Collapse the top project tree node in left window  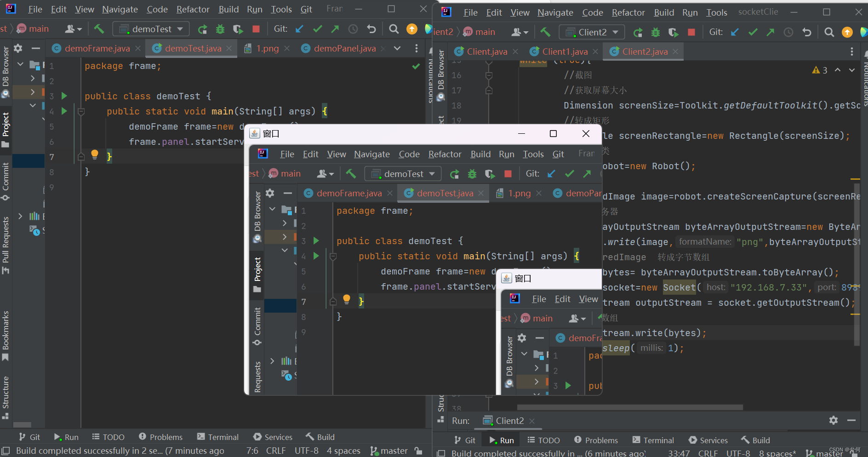20,64
